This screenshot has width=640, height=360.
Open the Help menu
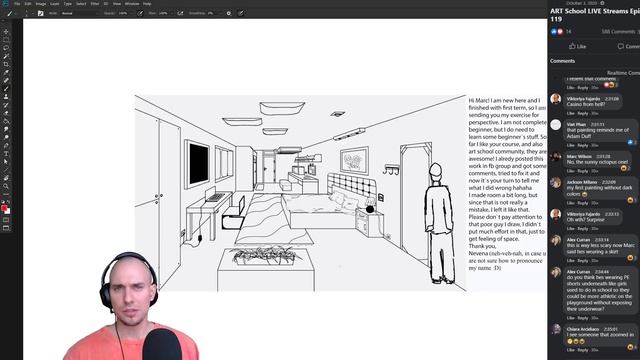pyautogui.click(x=147, y=4)
